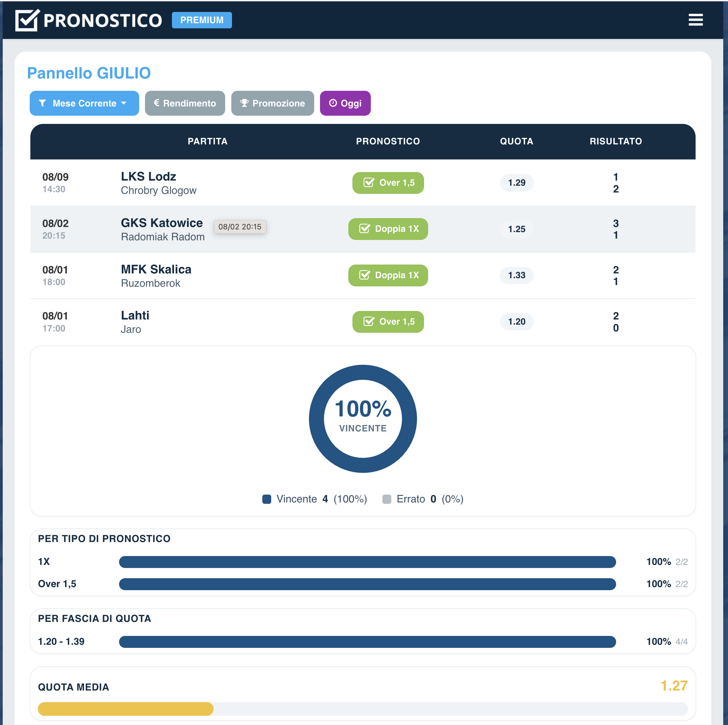This screenshot has width=728, height=725.
Task: Click the funnel filter icon
Action: coord(42,103)
